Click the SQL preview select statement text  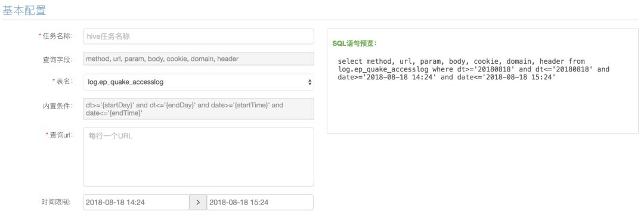point(473,69)
